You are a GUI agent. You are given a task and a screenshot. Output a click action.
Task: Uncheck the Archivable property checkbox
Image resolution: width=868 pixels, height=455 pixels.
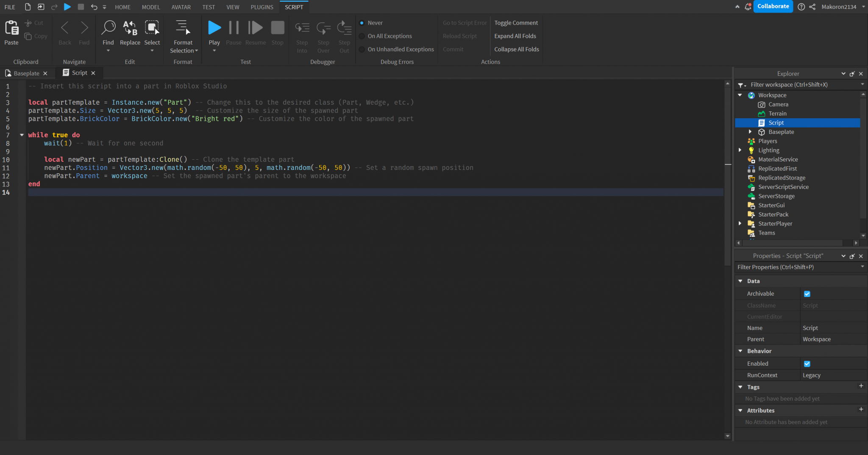point(807,294)
